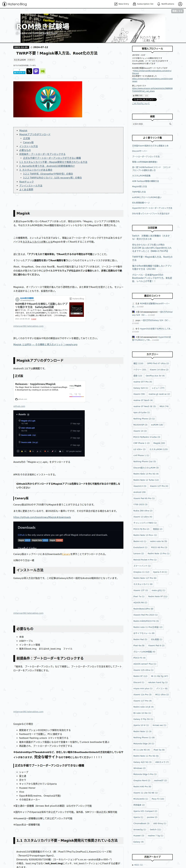Open the Amazon wishlist link in the profile
The width and height of the screenshot is (186, 868).
(152, 90)
